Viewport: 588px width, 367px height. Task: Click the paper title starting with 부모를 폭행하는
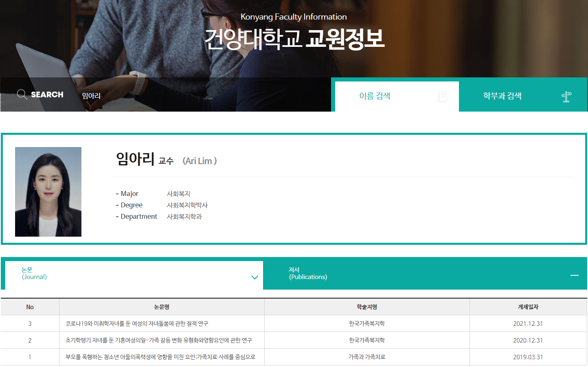160,357
